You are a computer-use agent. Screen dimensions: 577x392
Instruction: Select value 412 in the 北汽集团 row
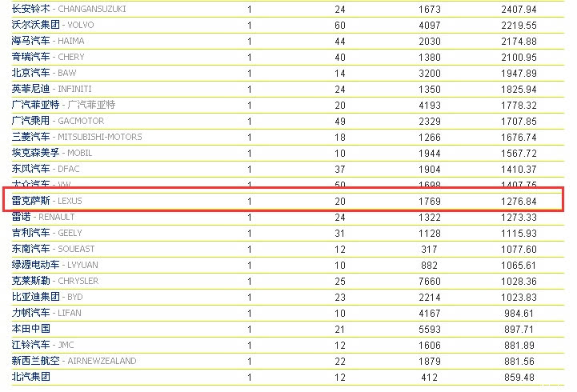tap(430, 378)
